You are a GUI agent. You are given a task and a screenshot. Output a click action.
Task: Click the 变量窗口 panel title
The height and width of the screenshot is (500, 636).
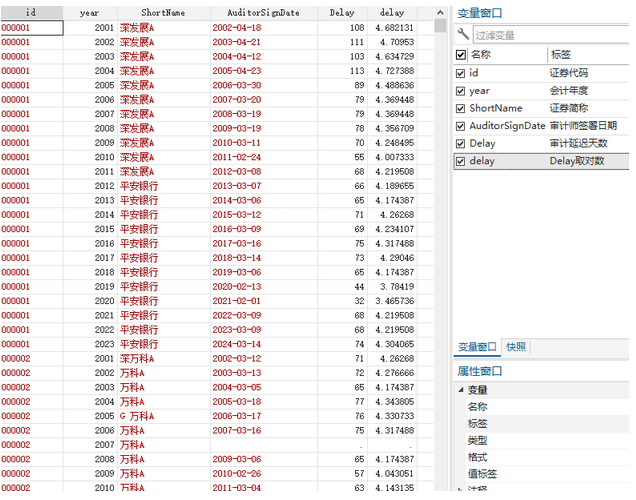tap(480, 13)
